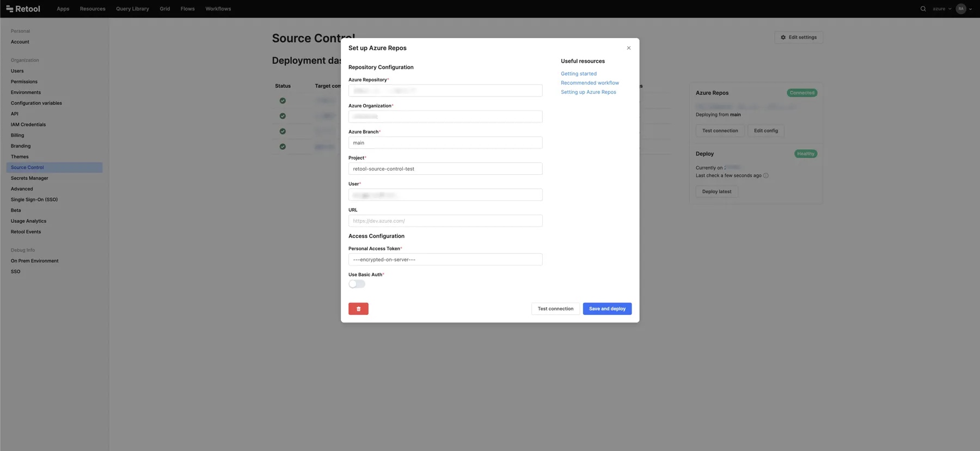This screenshot has width=980, height=451.
Task: Open Advanced settings
Action: (x=22, y=189)
